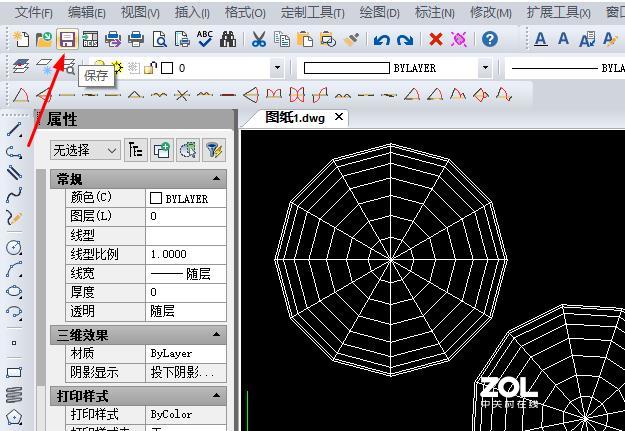Screen dimensions: 625x431
Task: Click the Cut scissors icon
Action: coord(258,39)
